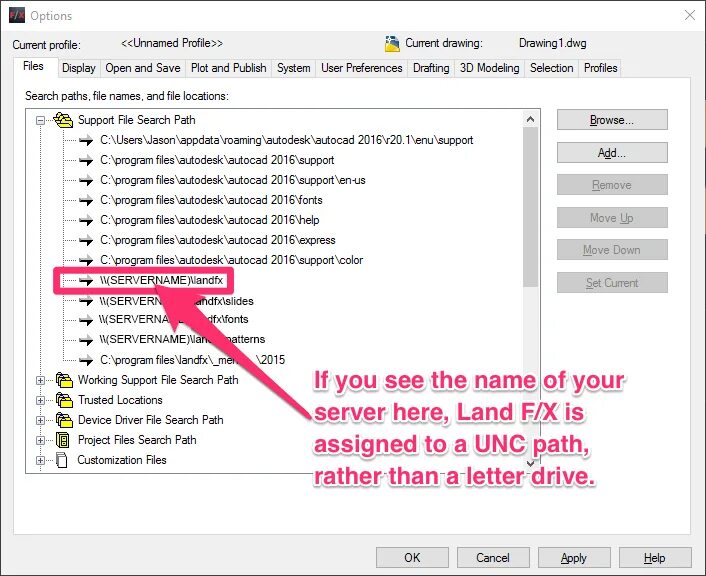The width and height of the screenshot is (706, 576).
Task: Click the Apply button
Action: pyautogui.click(x=574, y=558)
